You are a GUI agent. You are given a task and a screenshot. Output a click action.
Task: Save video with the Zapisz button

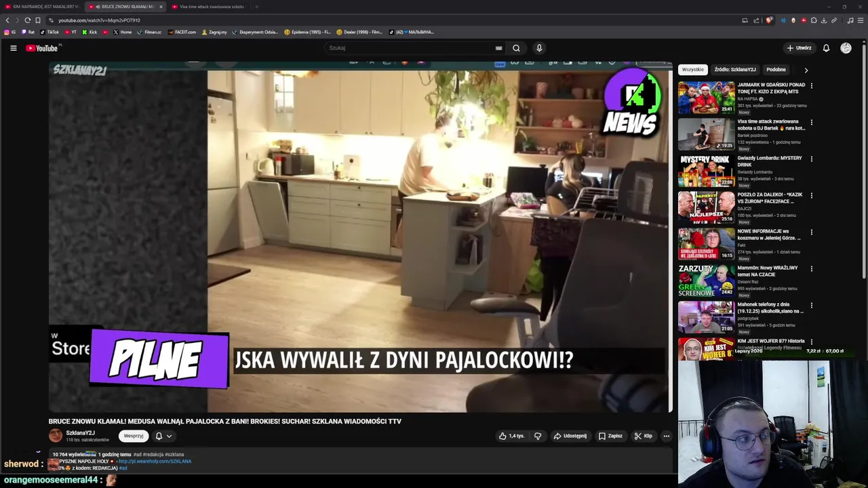point(610,436)
